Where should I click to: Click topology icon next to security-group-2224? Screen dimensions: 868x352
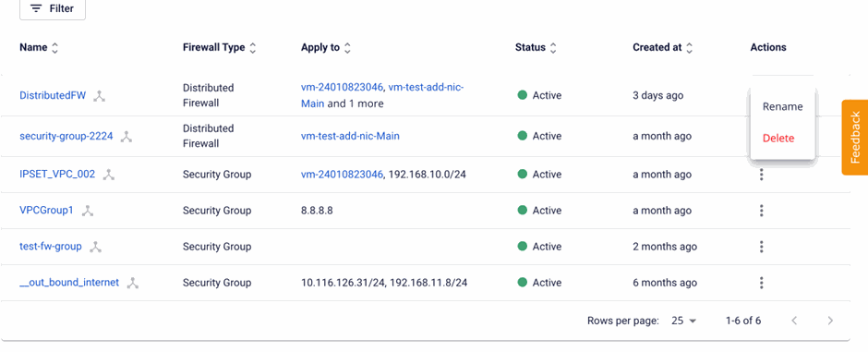click(127, 137)
